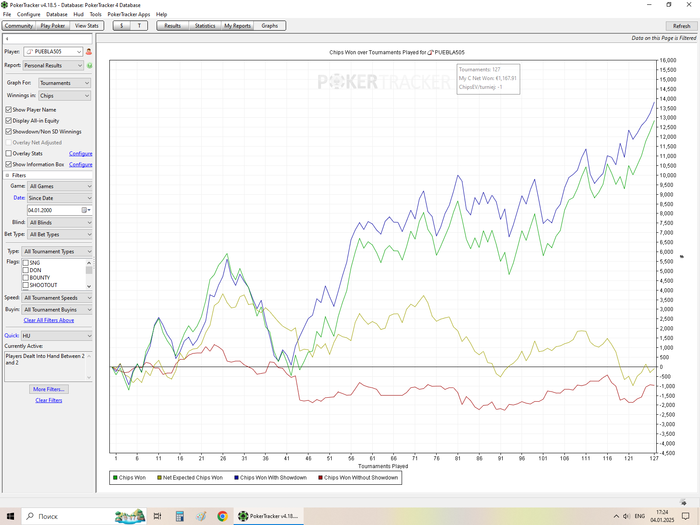Open the Hud menu
This screenshot has width=700, height=525.
(78, 14)
